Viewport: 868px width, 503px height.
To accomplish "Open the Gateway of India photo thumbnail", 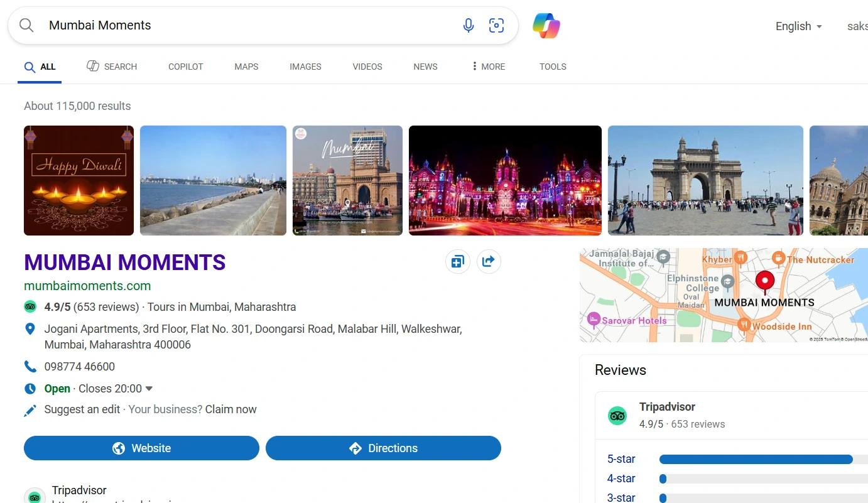I will click(705, 180).
